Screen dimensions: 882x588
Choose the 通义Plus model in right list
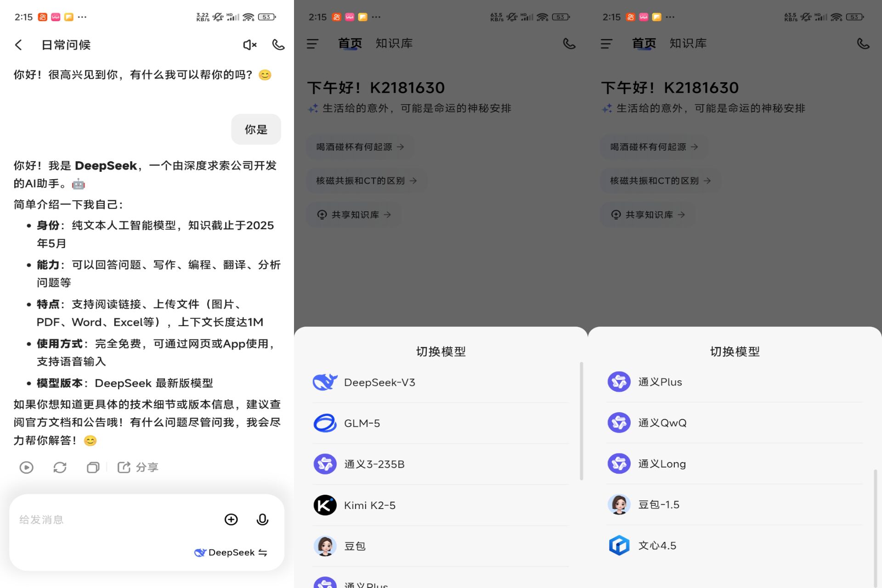point(735,382)
